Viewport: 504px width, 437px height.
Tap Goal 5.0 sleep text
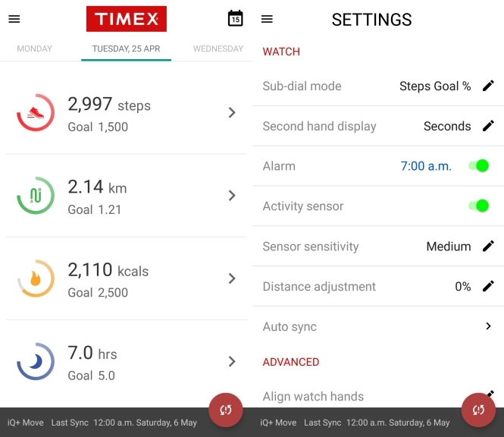91,376
